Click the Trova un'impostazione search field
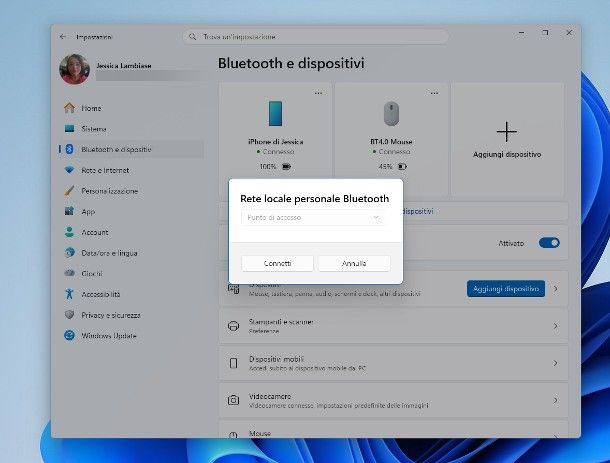This screenshot has height=463, width=610. [x=316, y=37]
